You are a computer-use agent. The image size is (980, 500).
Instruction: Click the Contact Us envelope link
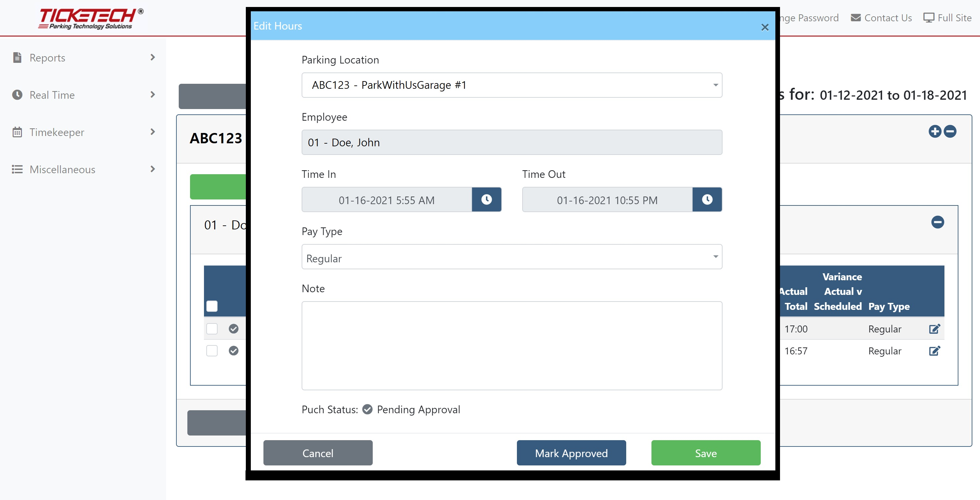point(881,18)
